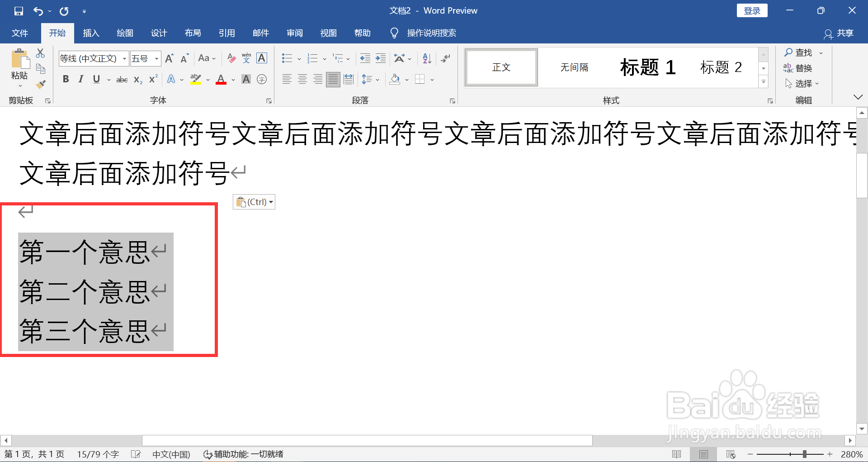Toggle subscript formatting
This screenshot has height=462, width=868.
click(138, 80)
